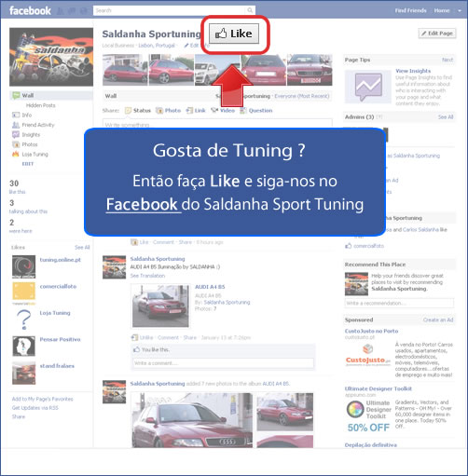
Task: Open the Everyone (Most Recent) wall filter
Action: tap(302, 96)
